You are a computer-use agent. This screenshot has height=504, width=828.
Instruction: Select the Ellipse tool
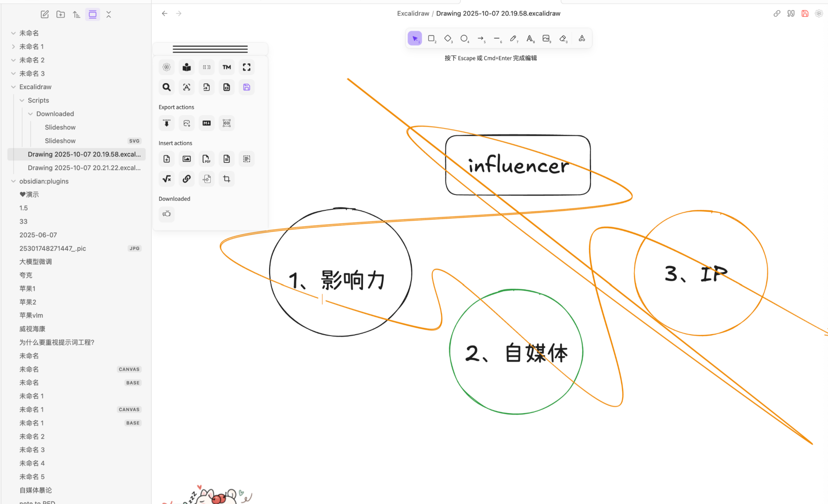(464, 39)
